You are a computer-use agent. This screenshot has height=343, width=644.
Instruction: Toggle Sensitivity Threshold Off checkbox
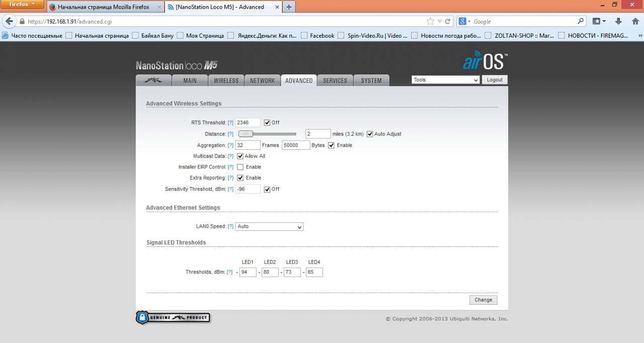pos(267,189)
